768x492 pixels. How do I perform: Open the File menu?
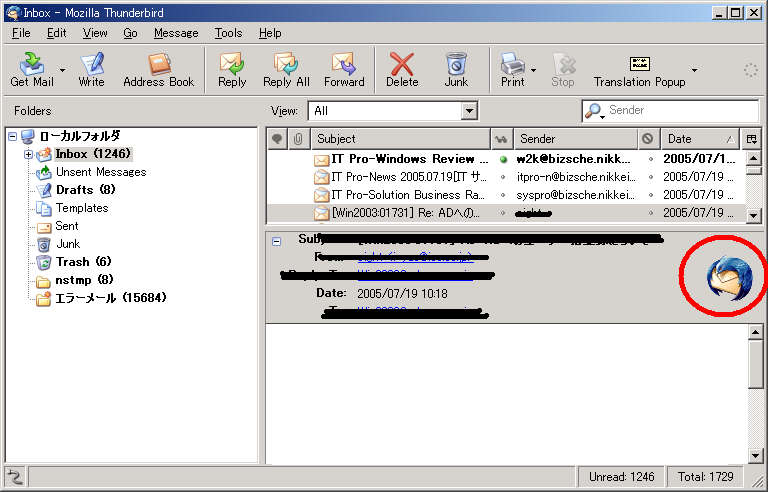[21, 33]
